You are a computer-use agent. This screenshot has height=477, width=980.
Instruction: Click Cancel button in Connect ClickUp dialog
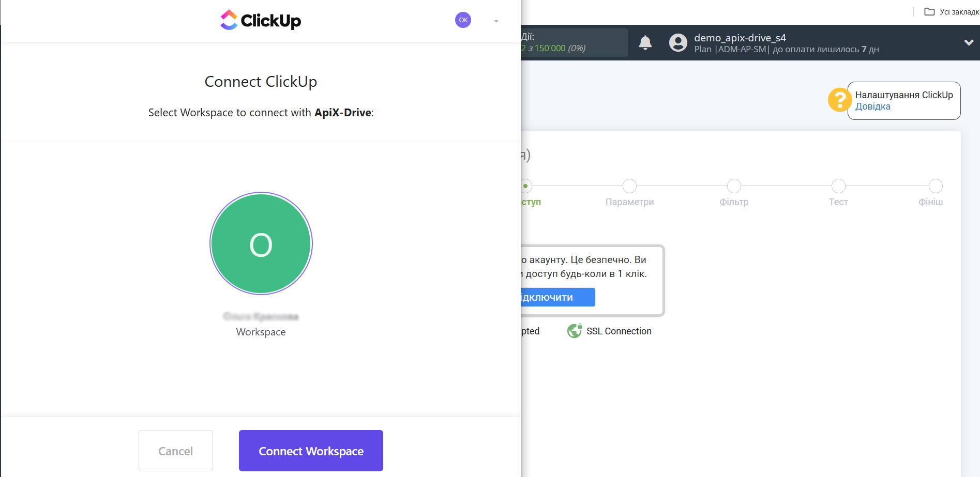click(x=176, y=451)
